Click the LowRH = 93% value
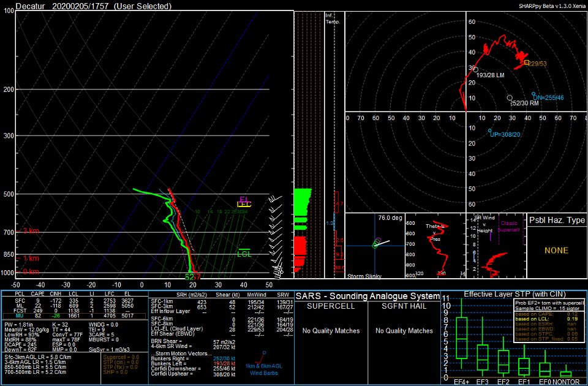The image size is (588, 386). [x=21, y=335]
